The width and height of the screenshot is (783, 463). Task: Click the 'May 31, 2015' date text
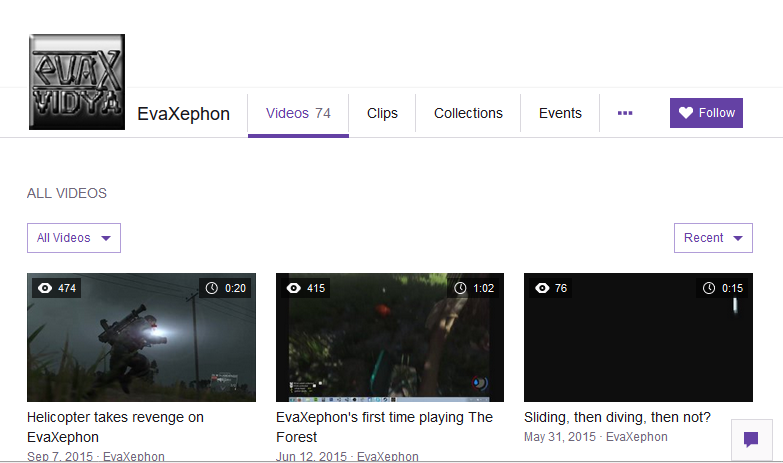click(x=560, y=437)
